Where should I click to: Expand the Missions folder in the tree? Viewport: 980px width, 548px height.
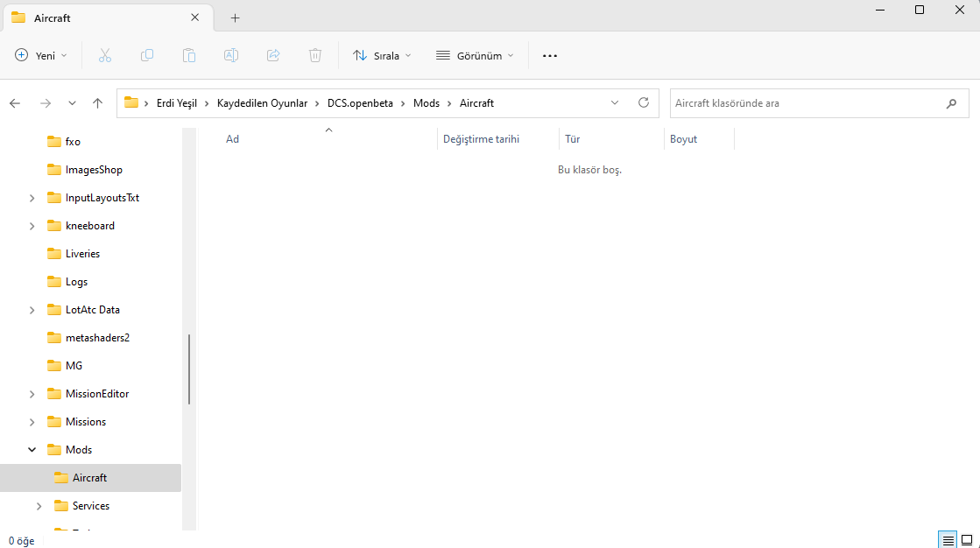[x=32, y=422]
